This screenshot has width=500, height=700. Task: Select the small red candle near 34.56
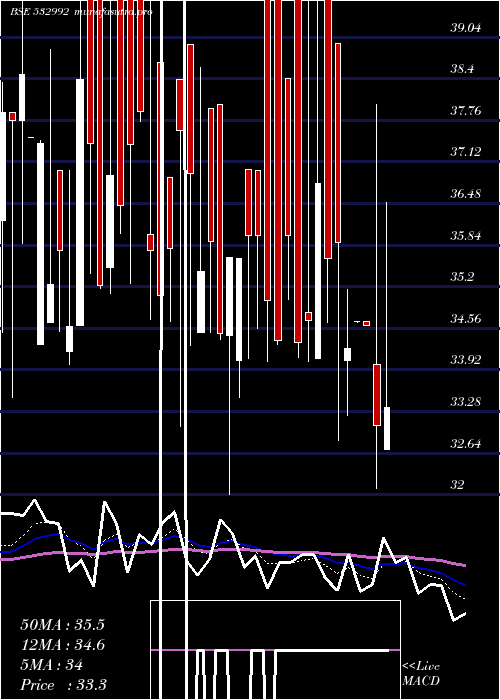click(367, 323)
